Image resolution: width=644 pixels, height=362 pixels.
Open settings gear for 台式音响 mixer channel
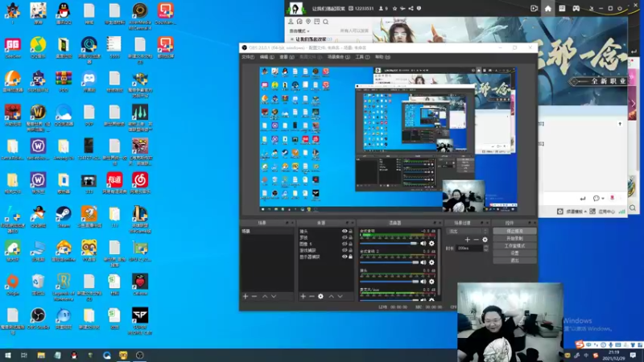(431, 244)
